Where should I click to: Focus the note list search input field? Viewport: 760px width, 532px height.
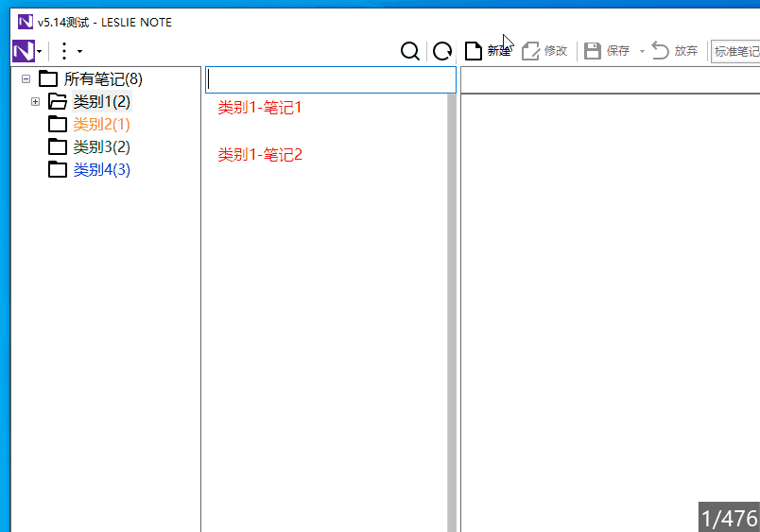click(331, 80)
